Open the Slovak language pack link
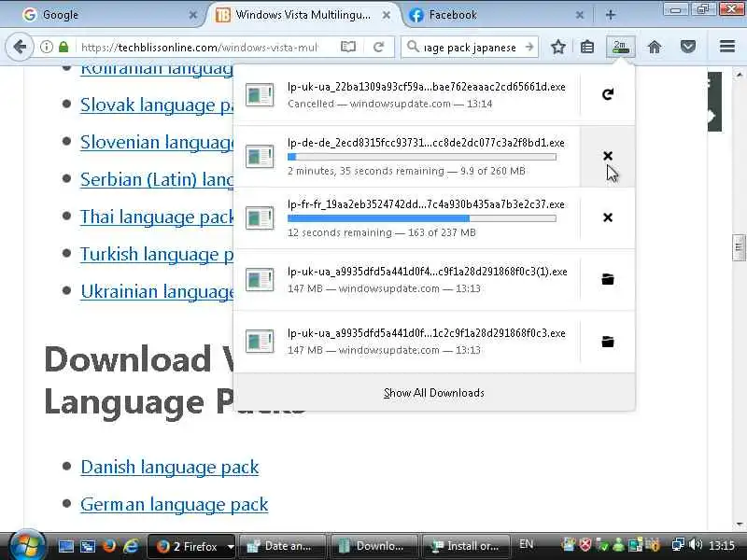This screenshot has width=747, height=560. pyautogui.click(x=157, y=105)
